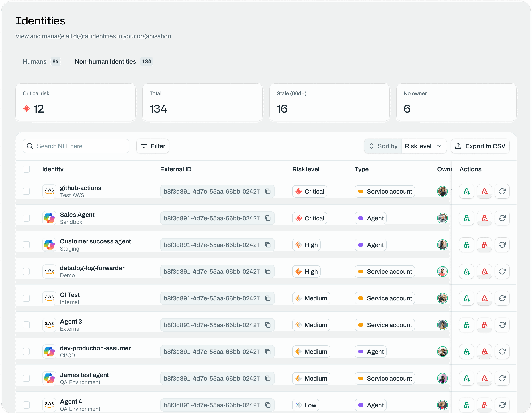Click the Critical risk summary card
Viewport: 532px width, 413px height.
(x=76, y=103)
